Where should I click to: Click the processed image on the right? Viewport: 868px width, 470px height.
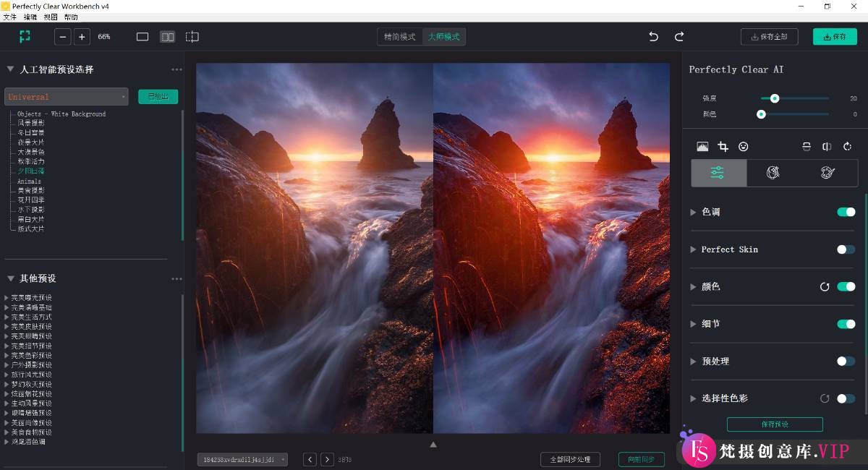551,248
